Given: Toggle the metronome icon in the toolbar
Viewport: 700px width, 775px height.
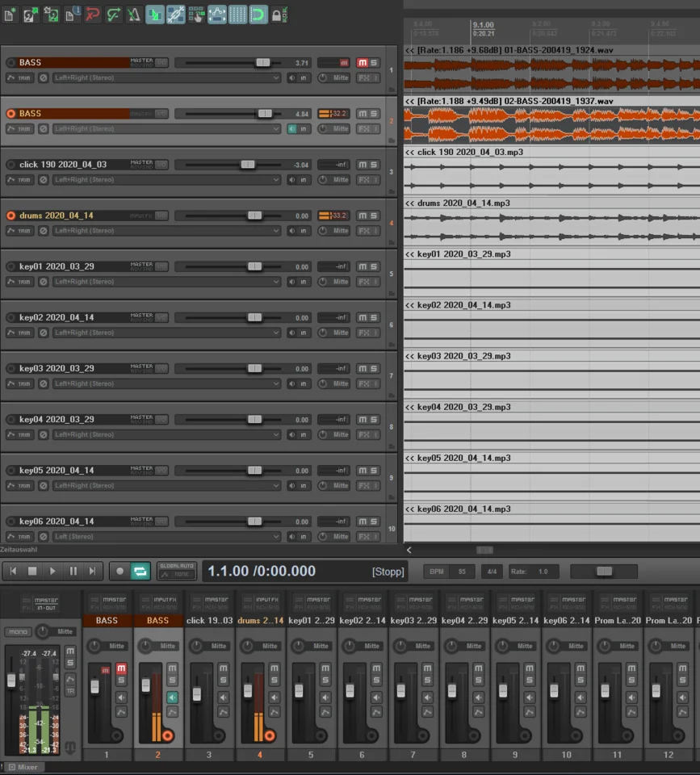Looking at the screenshot, I should (134, 15).
